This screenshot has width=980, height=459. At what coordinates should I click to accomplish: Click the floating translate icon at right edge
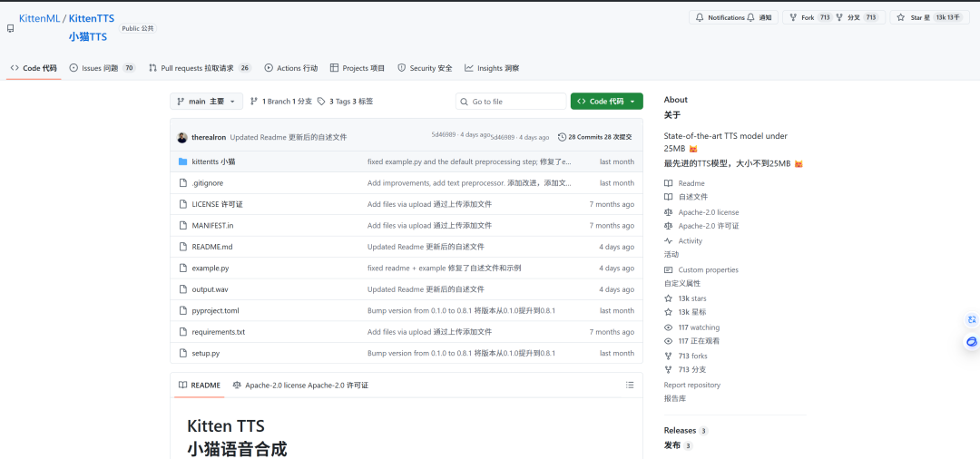click(x=971, y=319)
